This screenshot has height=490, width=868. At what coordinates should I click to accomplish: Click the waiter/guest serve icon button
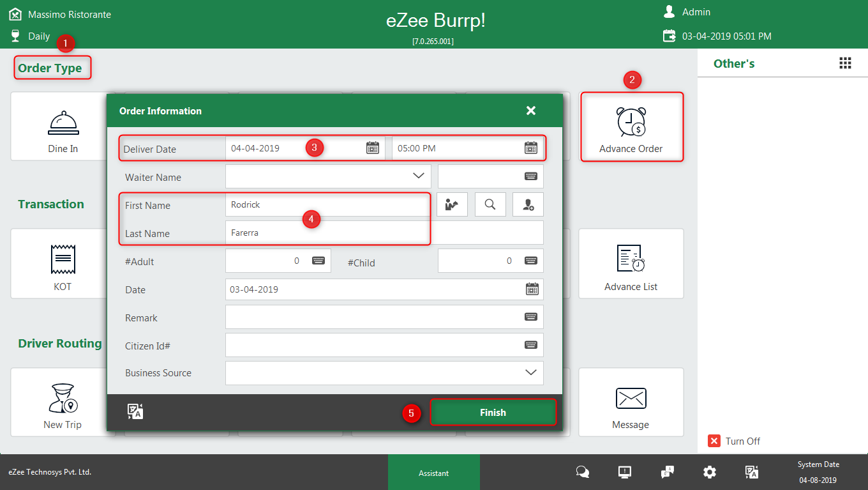tap(453, 204)
